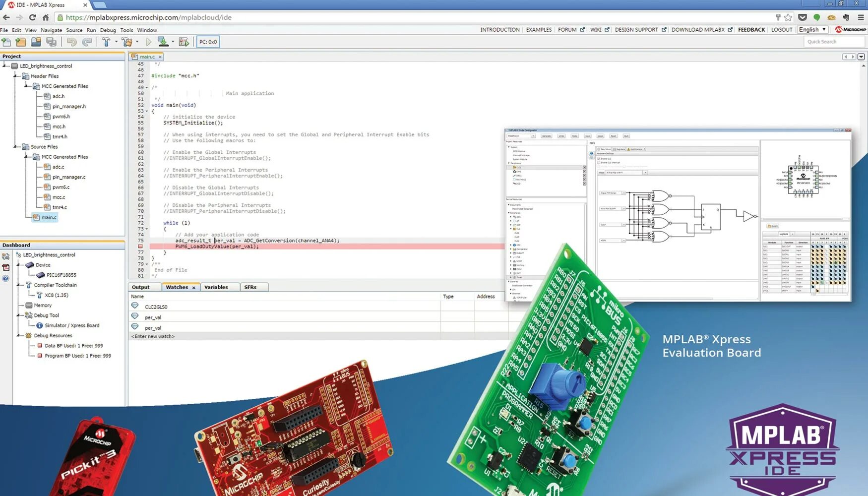The image size is (868, 496).
Task: Toggle Enable CLC Interrupt checkbox in Code Configurator
Action: [599, 163]
